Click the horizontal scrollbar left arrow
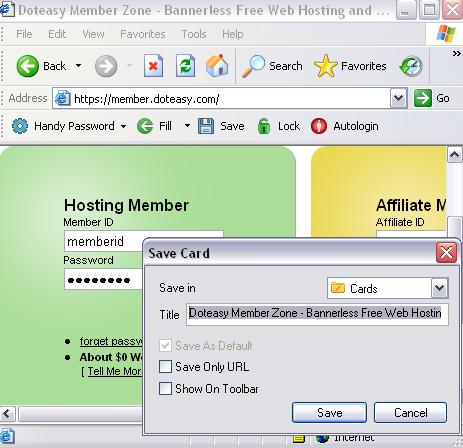The width and height of the screenshot is (463, 448). (7, 414)
